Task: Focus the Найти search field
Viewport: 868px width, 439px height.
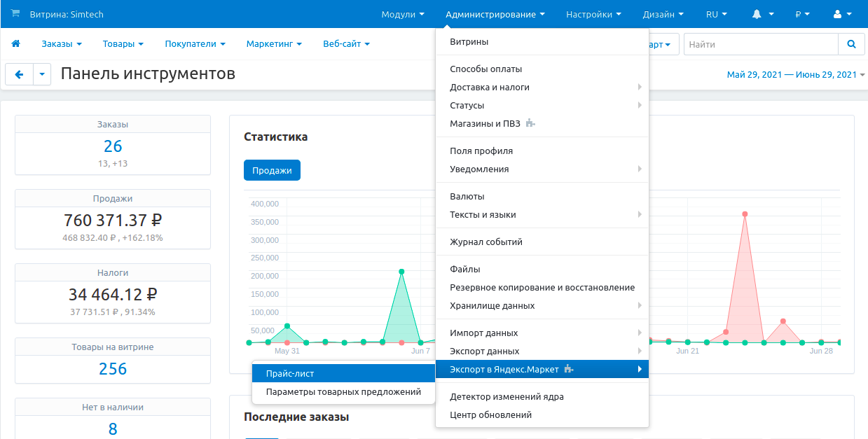Action: pos(760,44)
